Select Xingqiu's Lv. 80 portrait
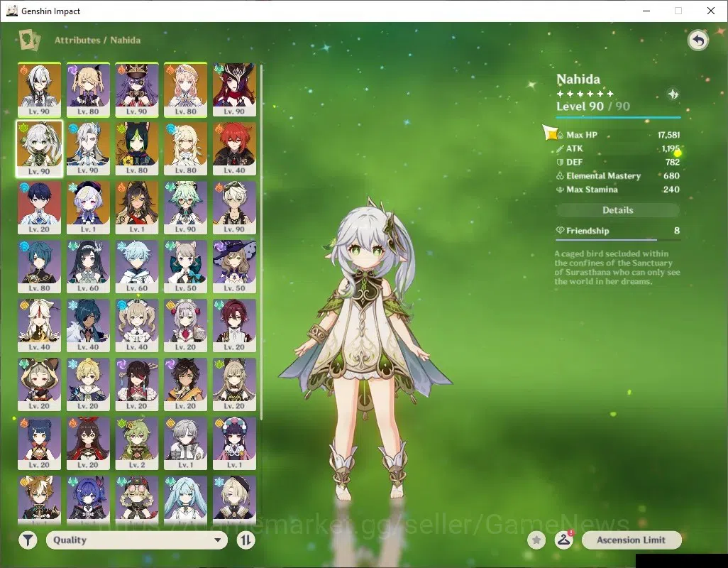The height and width of the screenshot is (568, 728). point(40,266)
